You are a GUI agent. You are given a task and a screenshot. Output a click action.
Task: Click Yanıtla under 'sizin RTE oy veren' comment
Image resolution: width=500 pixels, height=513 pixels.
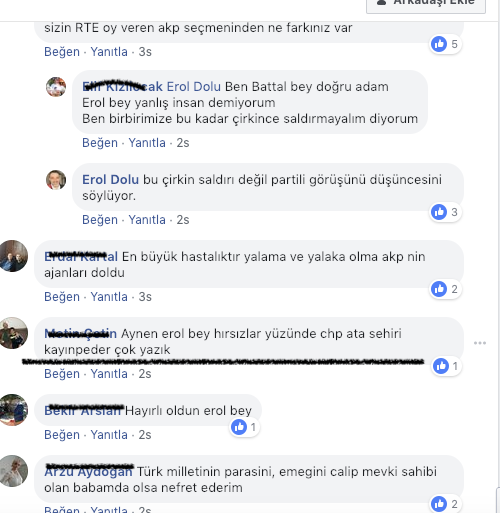(x=109, y=52)
